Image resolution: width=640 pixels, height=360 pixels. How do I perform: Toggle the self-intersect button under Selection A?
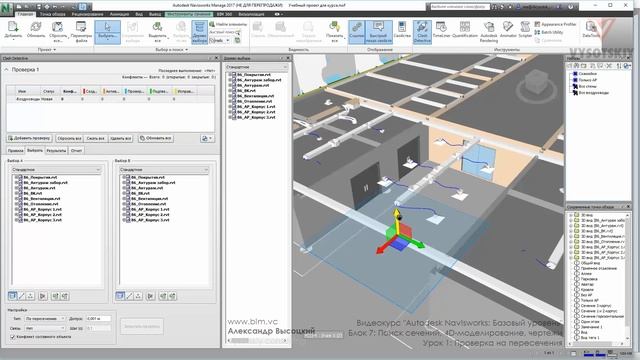click(x=43, y=296)
